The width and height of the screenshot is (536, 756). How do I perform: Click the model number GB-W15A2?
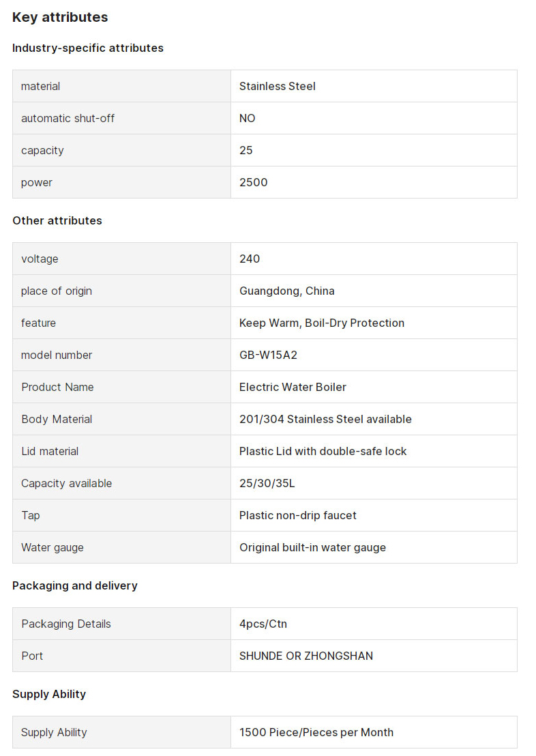268,355
